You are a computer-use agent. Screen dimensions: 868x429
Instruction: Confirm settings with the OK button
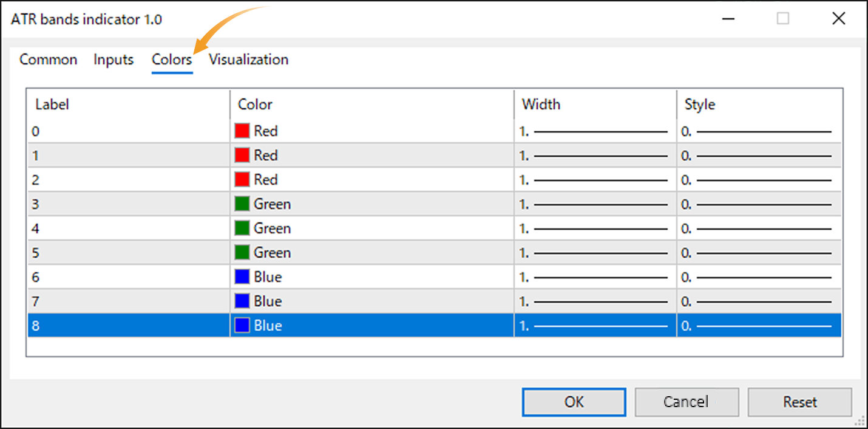(573, 402)
